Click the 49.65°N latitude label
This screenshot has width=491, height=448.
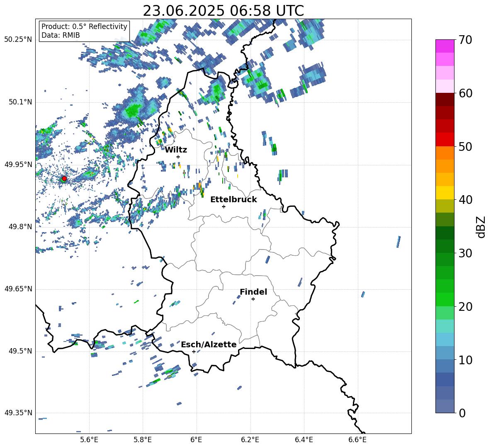pos(18,289)
